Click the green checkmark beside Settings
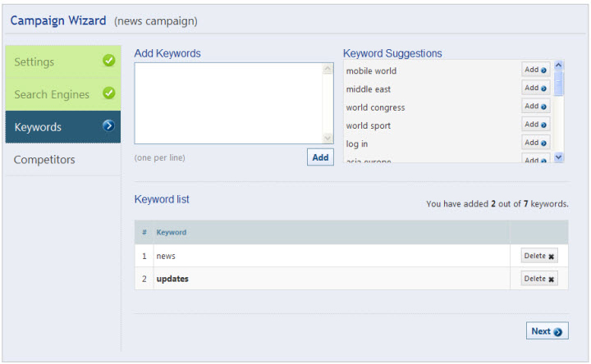 click(x=108, y=61)
